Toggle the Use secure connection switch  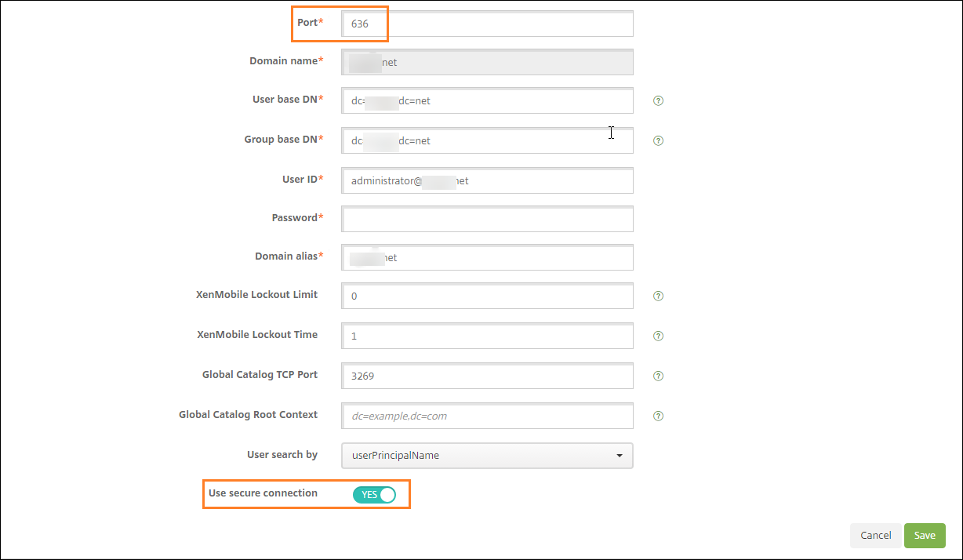[x=374, y=495]
